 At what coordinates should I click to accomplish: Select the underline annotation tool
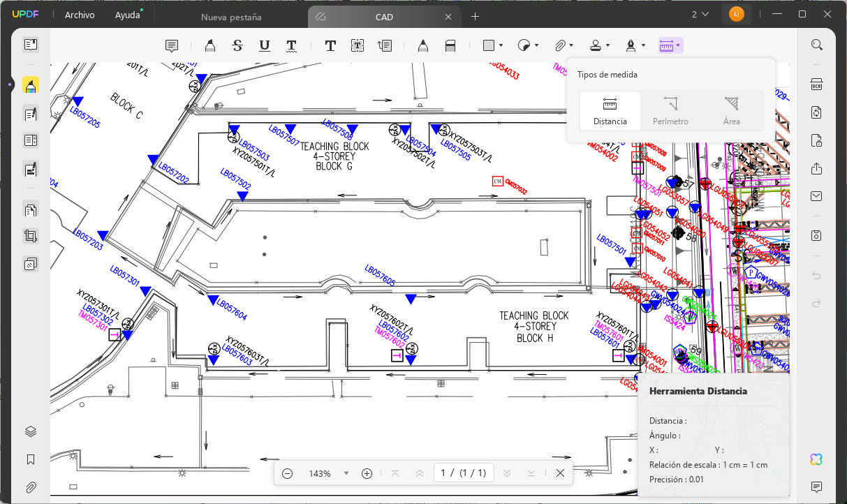[x=264, y=45]
